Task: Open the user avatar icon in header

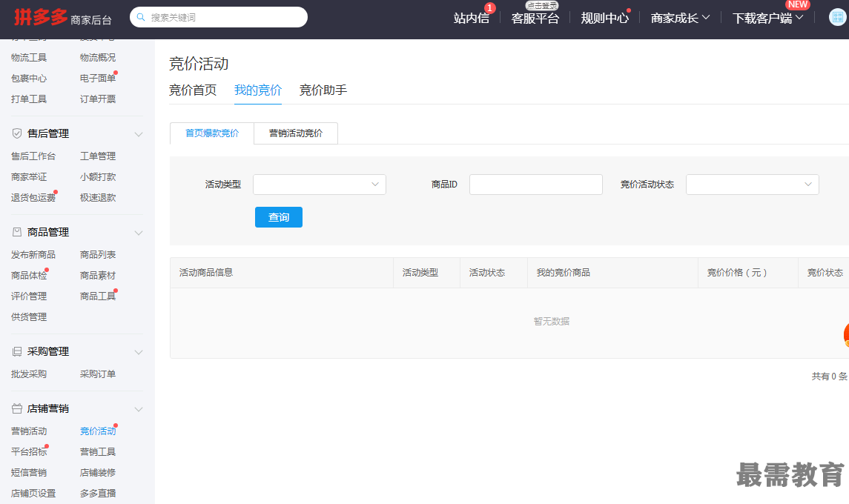Action: pos(838,17)
